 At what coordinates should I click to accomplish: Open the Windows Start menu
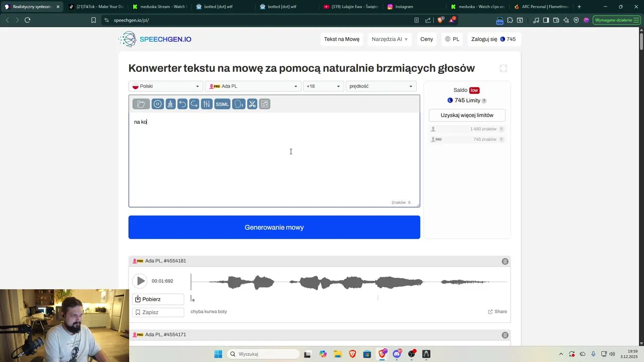[218, 354]
